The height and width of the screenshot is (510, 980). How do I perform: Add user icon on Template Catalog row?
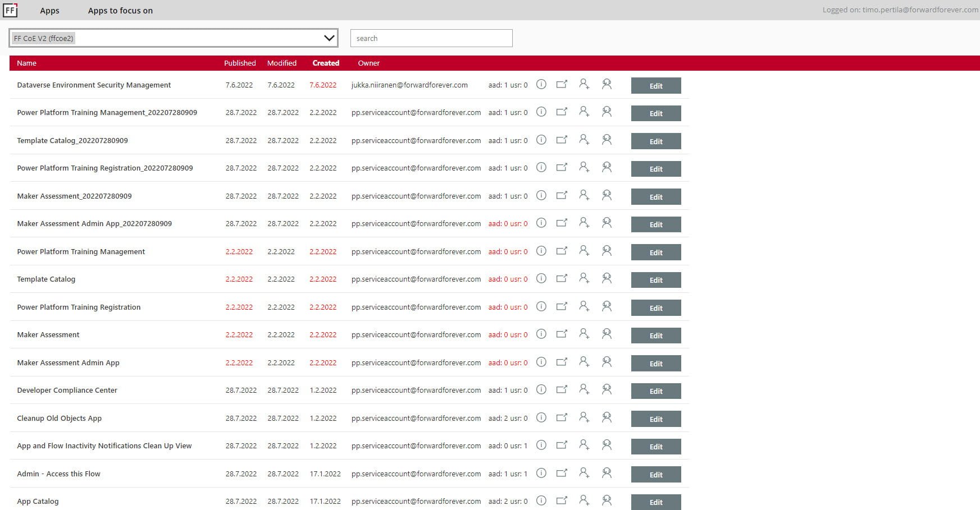pos(584,278)
